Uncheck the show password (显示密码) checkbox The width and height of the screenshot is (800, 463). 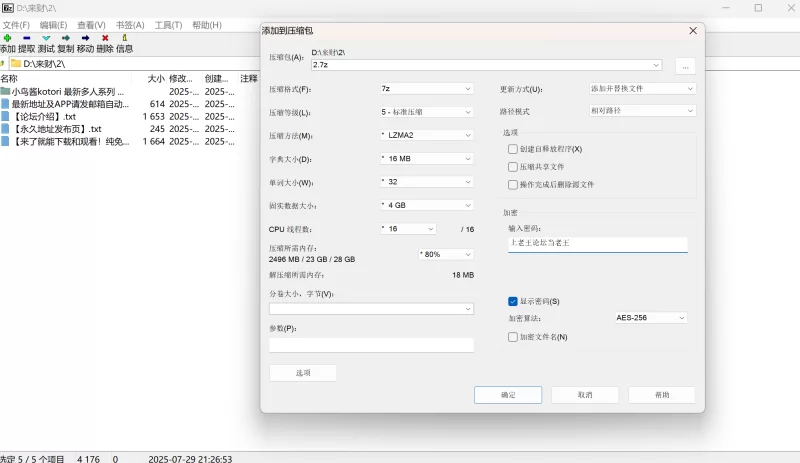[x=513, y=301]
